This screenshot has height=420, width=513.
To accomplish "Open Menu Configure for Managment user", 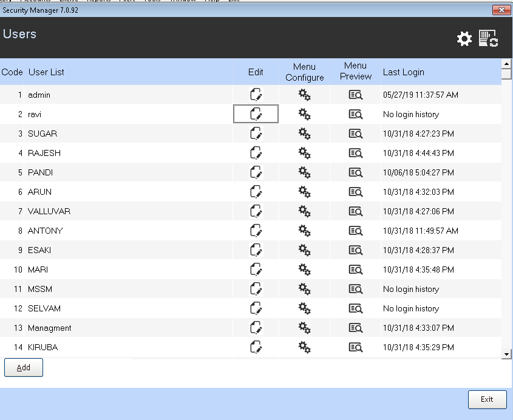I will (x=304, y=328).
